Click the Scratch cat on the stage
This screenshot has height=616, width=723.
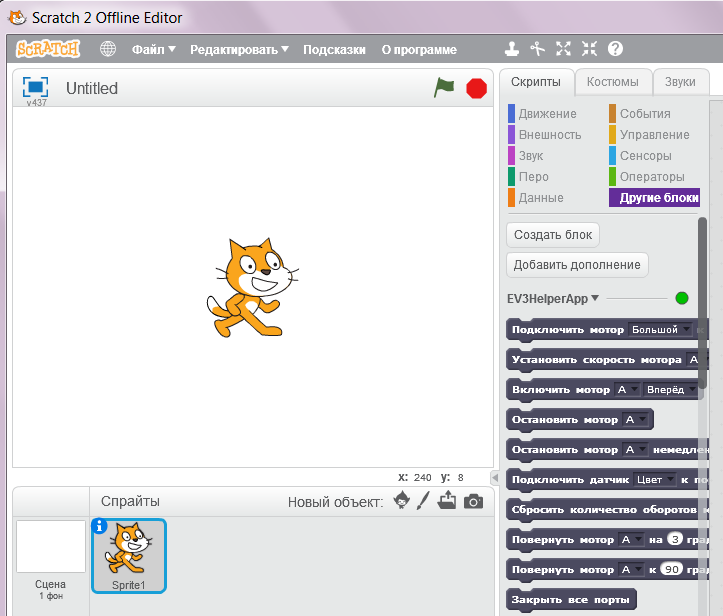tap(252, 287)
